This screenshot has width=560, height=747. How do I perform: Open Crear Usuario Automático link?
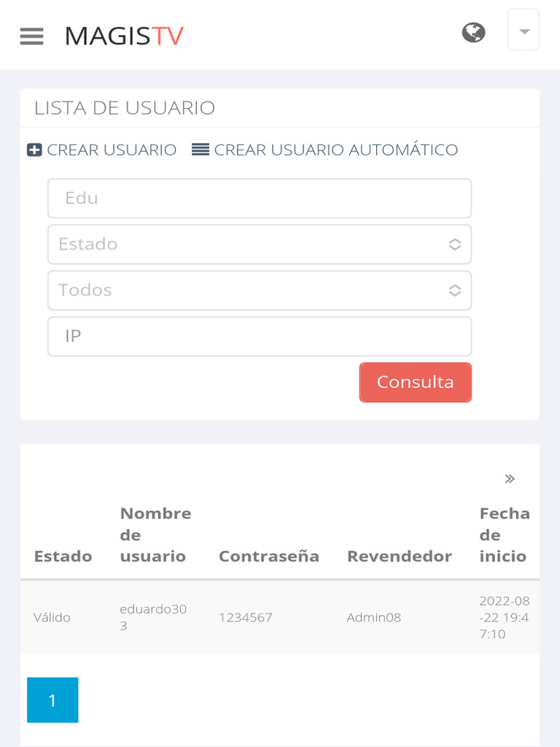coord(335,150)
